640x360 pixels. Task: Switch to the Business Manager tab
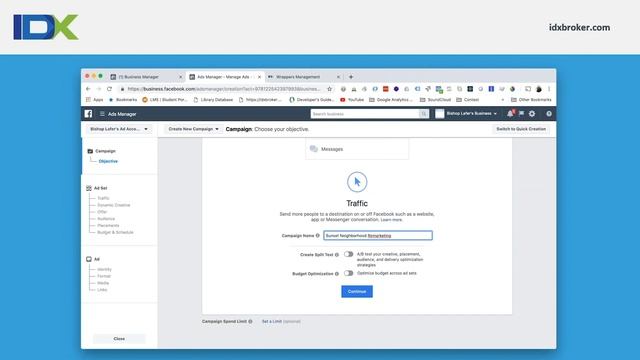pos(146,77)
